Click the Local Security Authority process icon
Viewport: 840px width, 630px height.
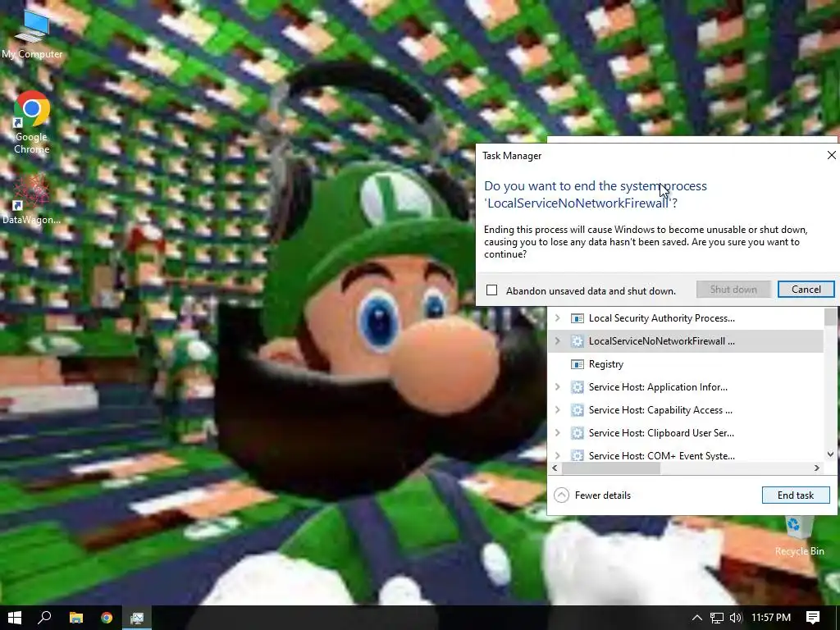click(577, 318)
